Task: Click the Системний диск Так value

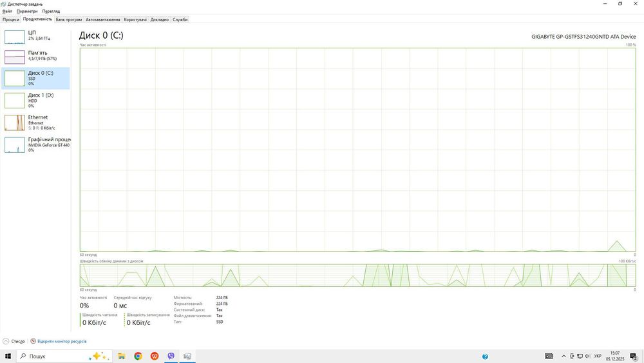Action: pos(220,309)
